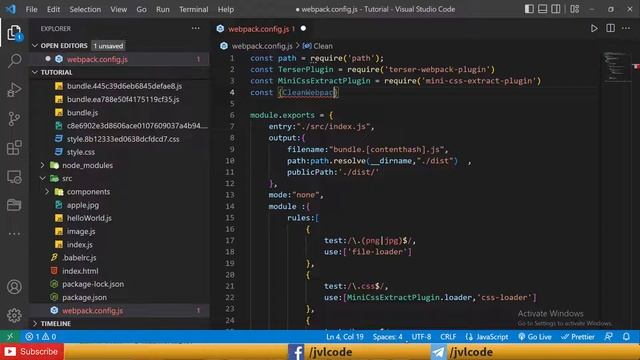Open the Explorer view in activity bar

[14, 33]
